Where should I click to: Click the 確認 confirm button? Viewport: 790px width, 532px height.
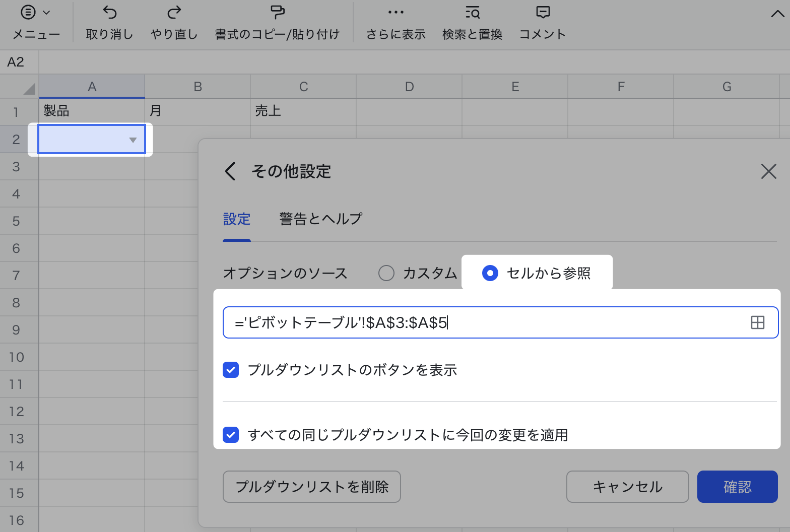[x=737, y=487]
